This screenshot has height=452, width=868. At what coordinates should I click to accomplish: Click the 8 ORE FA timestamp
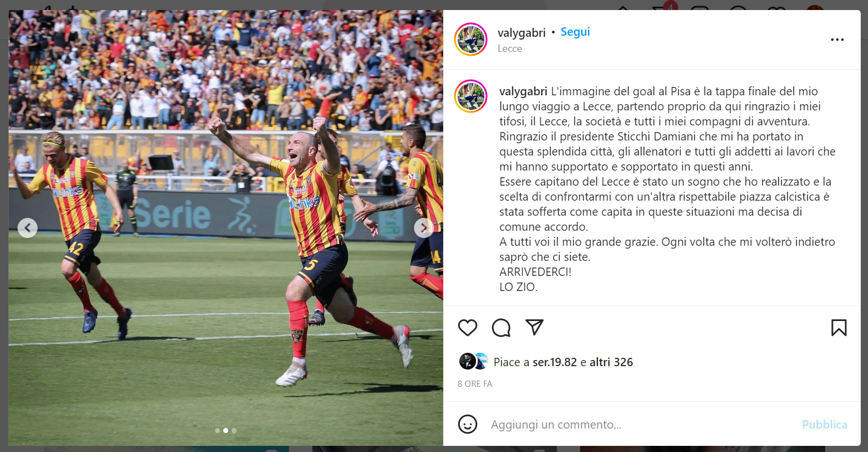(x=475, y=384)
